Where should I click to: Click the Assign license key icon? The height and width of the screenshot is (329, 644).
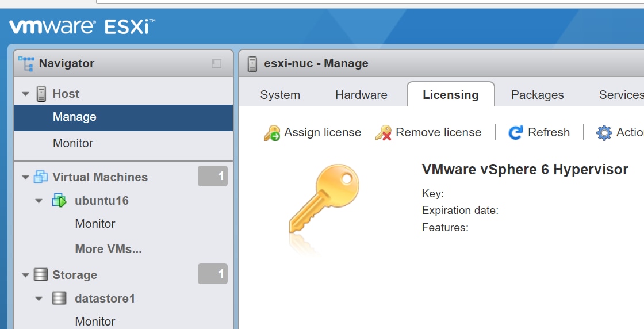[x=272, y=133]
